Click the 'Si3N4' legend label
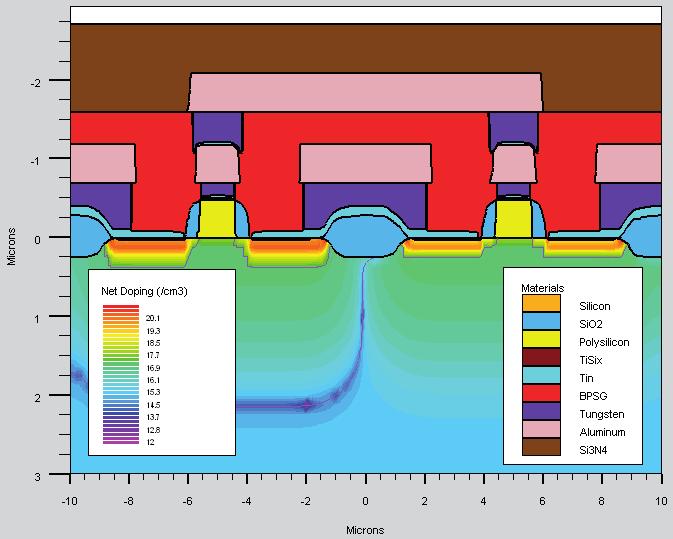 coord(593,450)
